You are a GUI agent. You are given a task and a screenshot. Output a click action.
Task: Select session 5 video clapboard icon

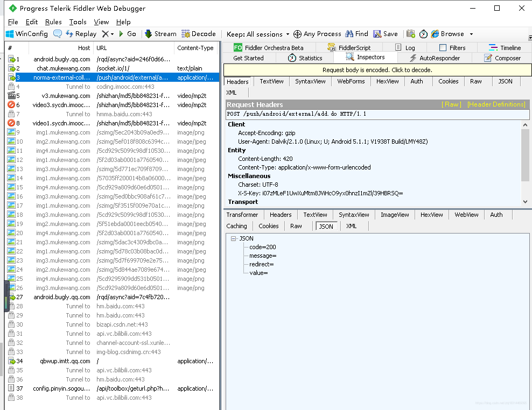11,96
